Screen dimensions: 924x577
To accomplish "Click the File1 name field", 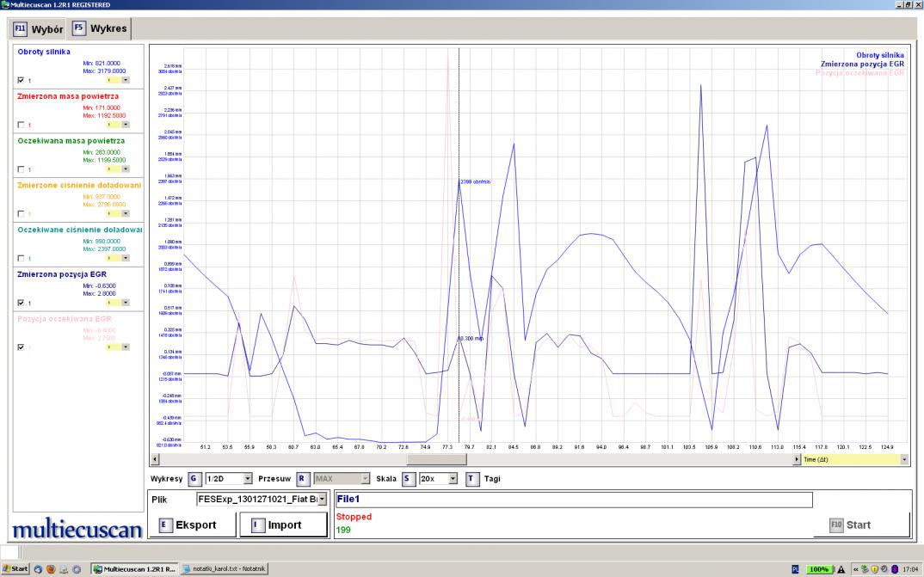I will pos(573,500).
